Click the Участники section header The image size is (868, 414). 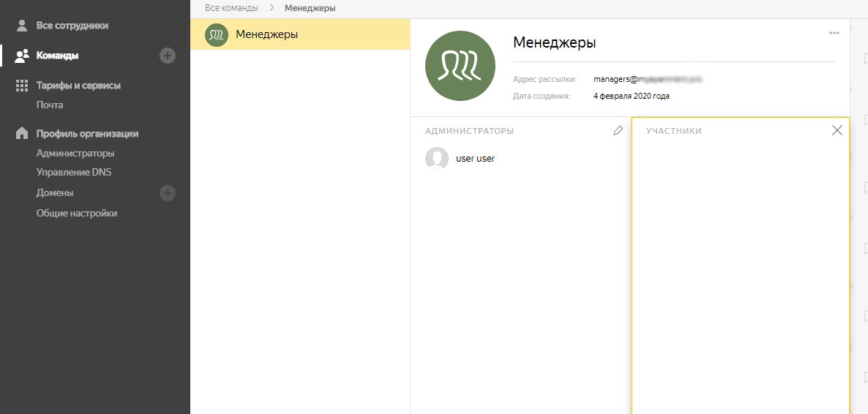674,131
